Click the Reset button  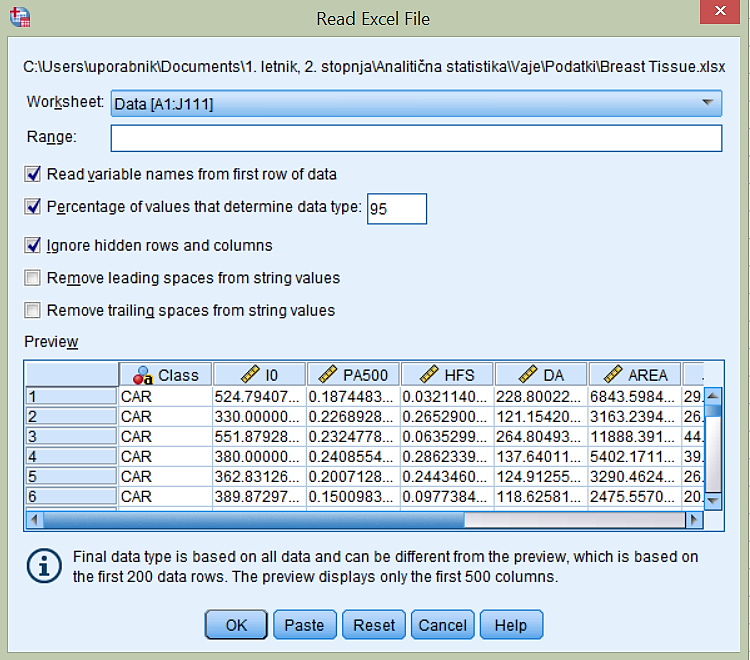[374, 625]
